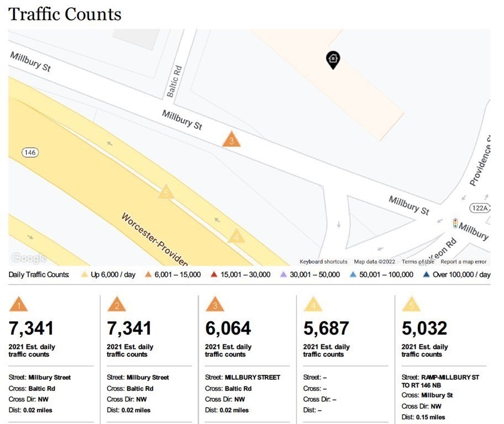Click Report a map error link
The width and height of the screenshot is (504, 424).
coord(464,262)
